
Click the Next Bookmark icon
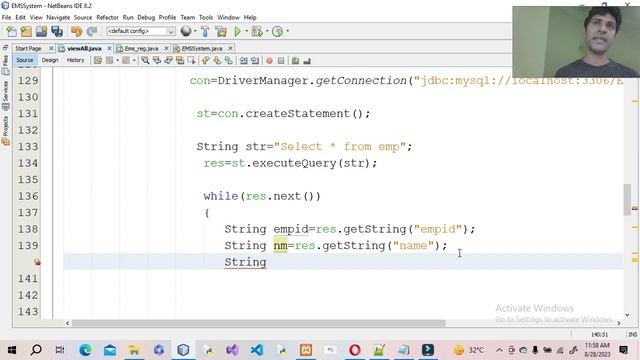tap(217, 61)
